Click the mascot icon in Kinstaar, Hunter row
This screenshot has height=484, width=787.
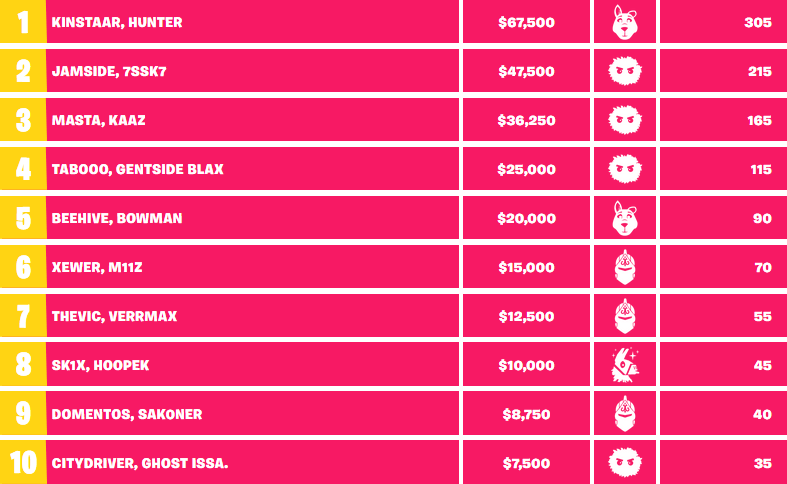click(x=625, y=22)
